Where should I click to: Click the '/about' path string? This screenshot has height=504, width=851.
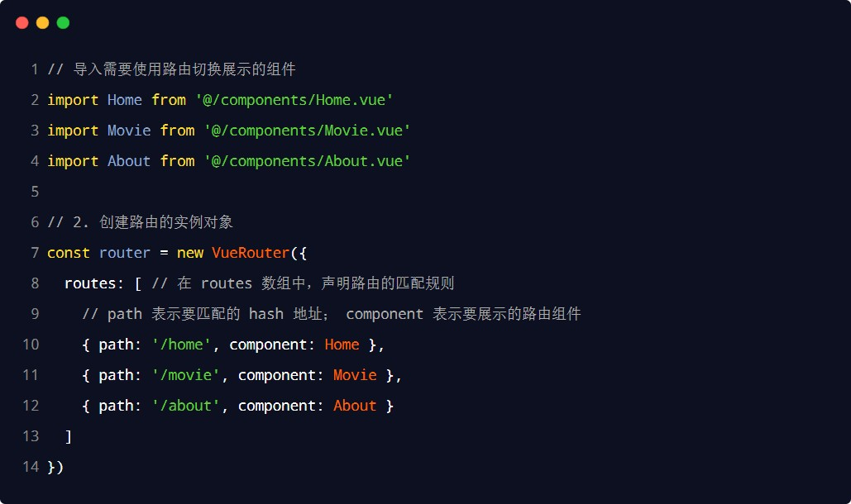click(185, 406)
